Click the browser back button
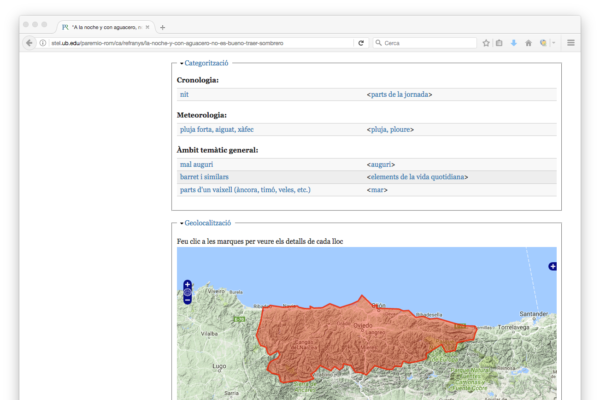Viewport: 600px width, 400px height. point(29,43)
